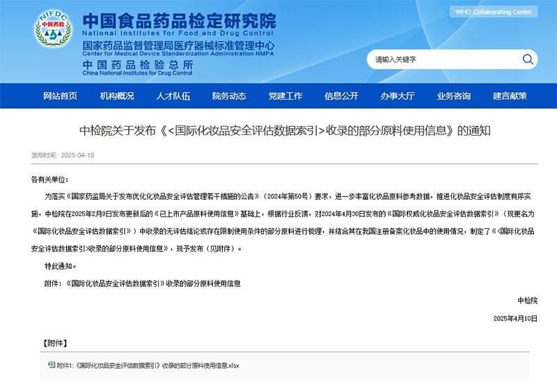Go to the 院务动态 section
This screenshot has width=557, height=392.
229,96
